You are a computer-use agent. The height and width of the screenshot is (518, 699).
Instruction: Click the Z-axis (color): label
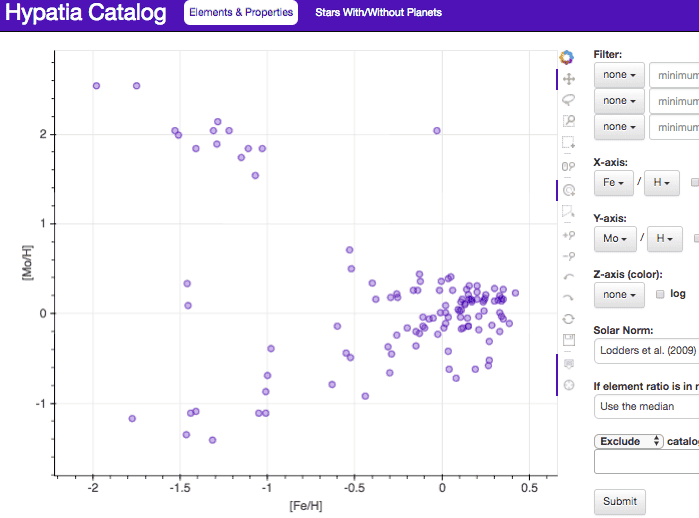[628, 275]
